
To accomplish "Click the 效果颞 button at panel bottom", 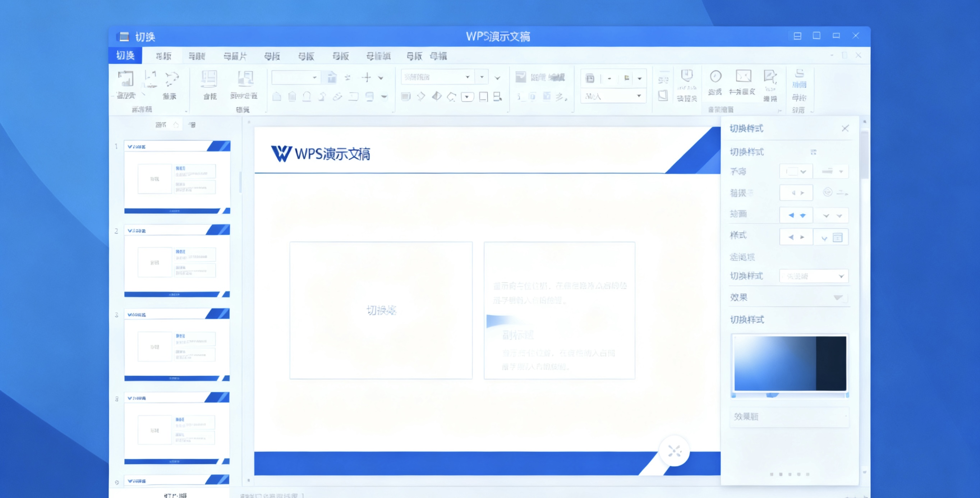I will click(789, 417).
